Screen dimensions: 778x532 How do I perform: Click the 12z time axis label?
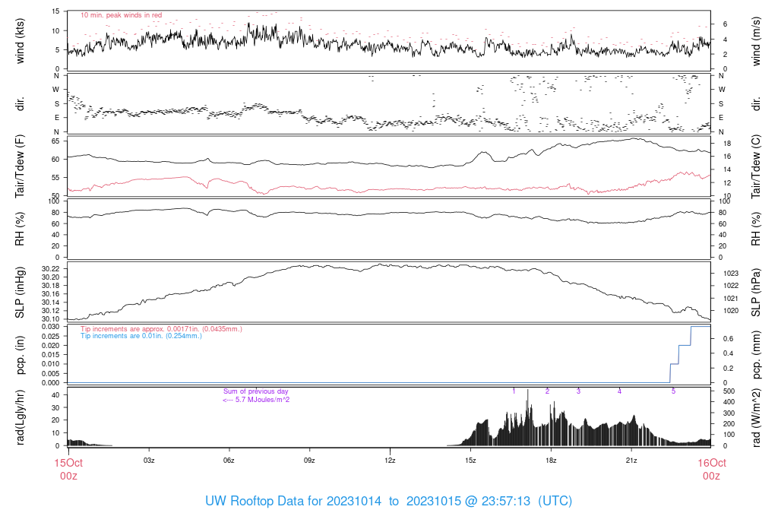(390, 461)
